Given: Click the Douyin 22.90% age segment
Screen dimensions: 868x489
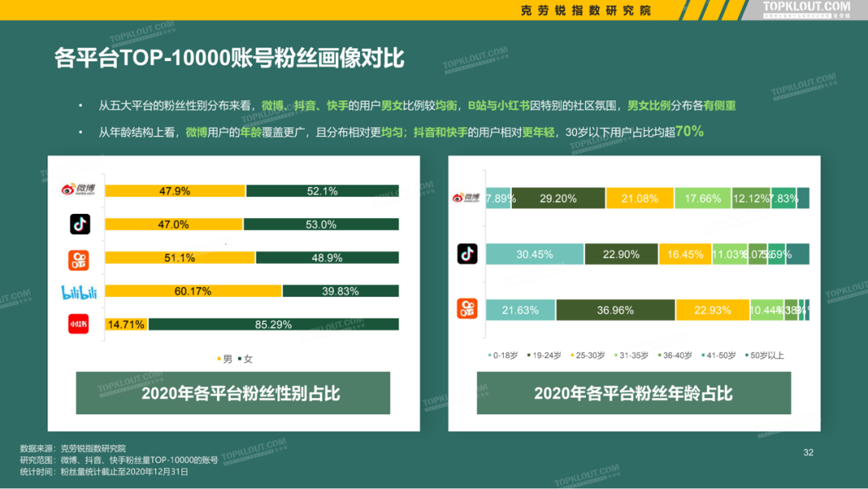Looking at the screenshot, I should [x=621, y=254].
